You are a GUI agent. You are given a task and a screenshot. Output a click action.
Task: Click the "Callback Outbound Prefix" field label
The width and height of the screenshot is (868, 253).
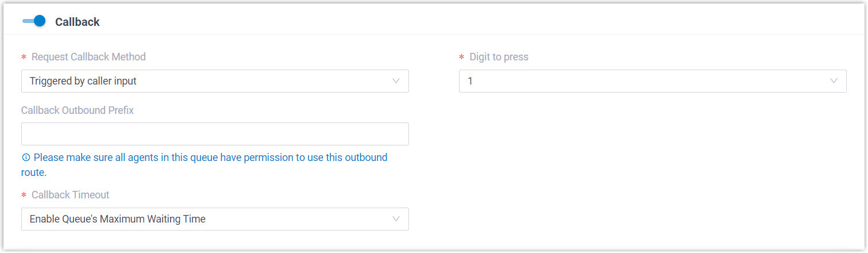tap(78, 110)
